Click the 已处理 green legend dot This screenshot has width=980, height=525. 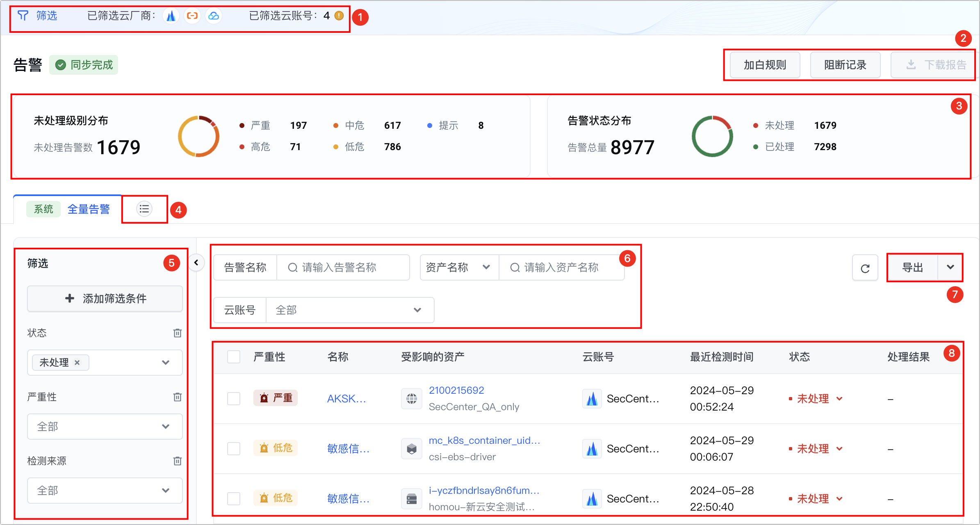755,147
